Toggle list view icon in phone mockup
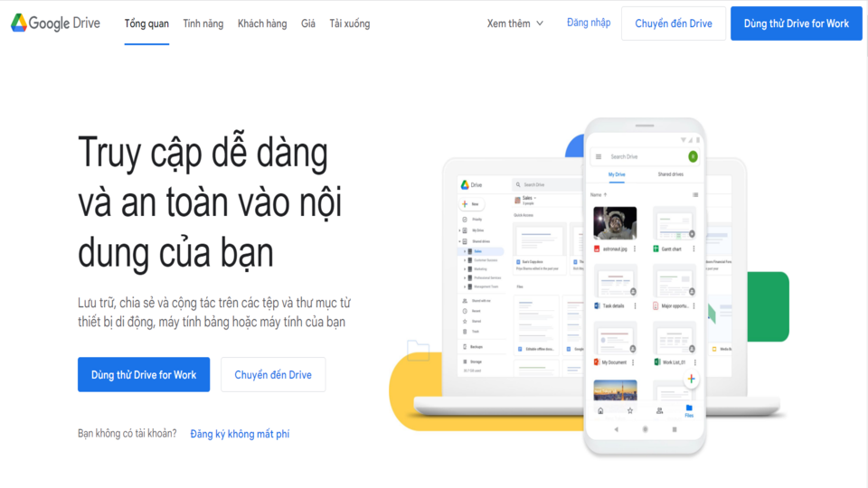Viewport: 868px width, 488px height. [x=695, y=195]
